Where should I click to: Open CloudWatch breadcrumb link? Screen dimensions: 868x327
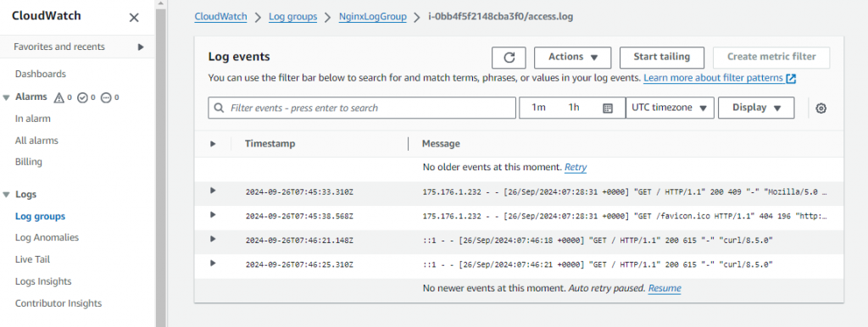(x=221, y=17)
